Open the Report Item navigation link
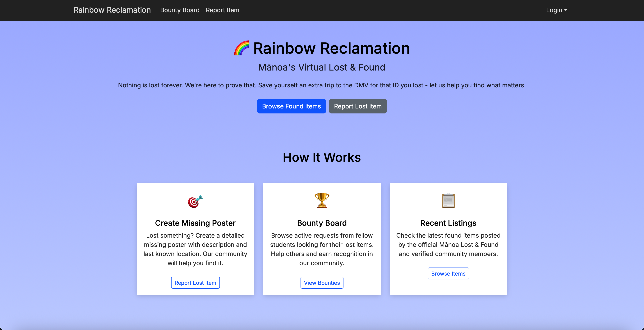Screen dimensions: 644x330 pos(222,10)
